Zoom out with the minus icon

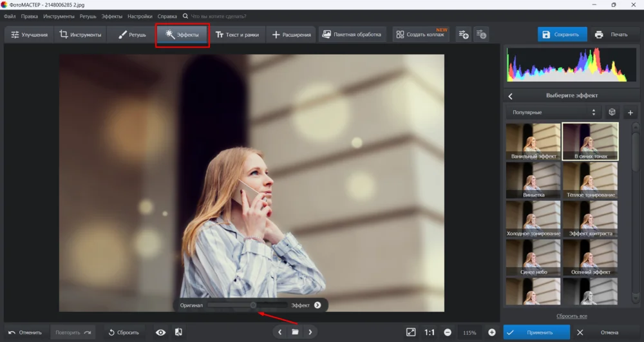(447, 332)
